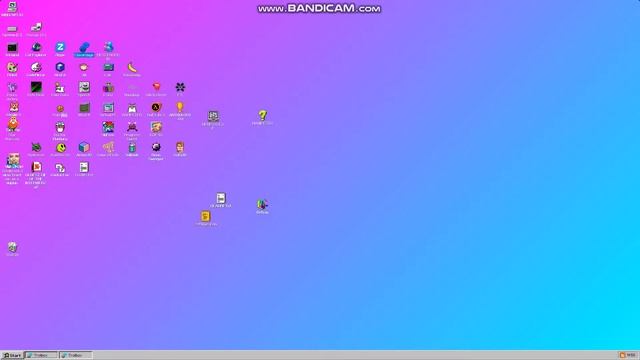Open the purple space invader icon
The height and width of the screenshot is (360, 640).
coord(132,127)
